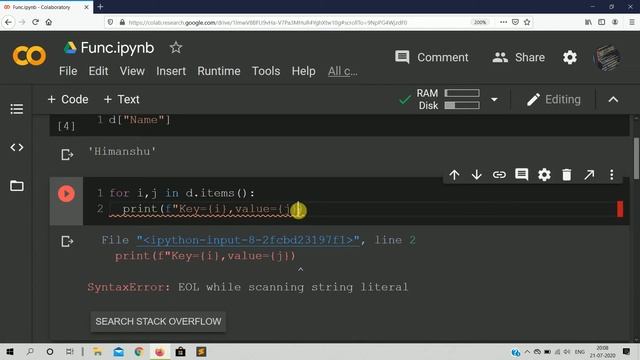
Task: Open the Windows Start menu
Action: click(10, 352)
